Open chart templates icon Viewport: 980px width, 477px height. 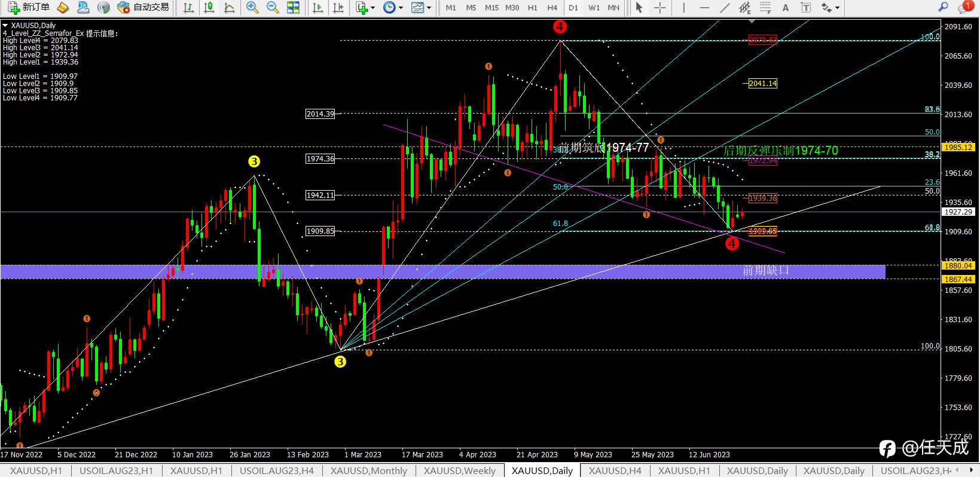point(417,7)
